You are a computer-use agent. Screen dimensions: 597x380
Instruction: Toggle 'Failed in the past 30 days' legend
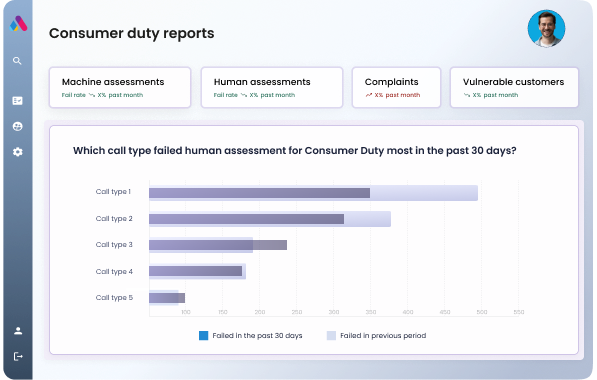point(251,335)
